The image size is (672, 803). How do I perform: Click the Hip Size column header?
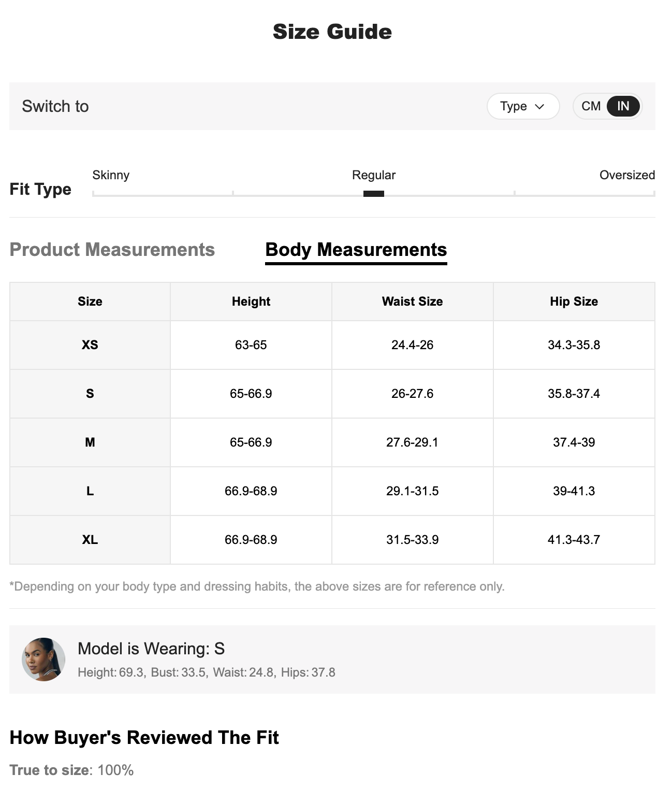click(x=574, y=302)
